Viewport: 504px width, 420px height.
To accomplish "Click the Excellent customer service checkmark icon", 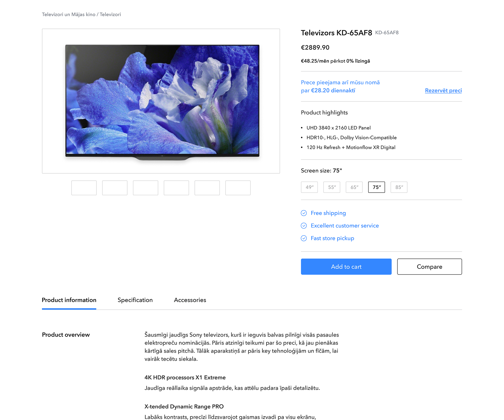I will click(x=304, y=226).
